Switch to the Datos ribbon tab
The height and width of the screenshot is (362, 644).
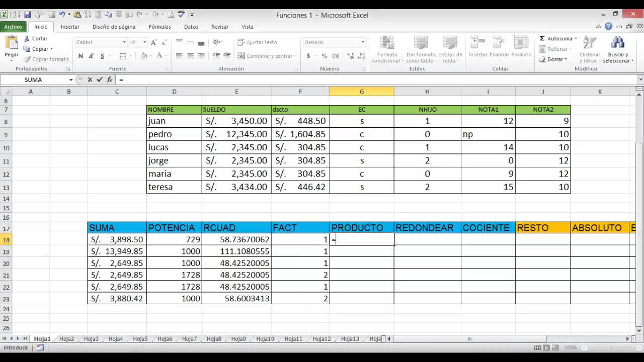[191, 27]
